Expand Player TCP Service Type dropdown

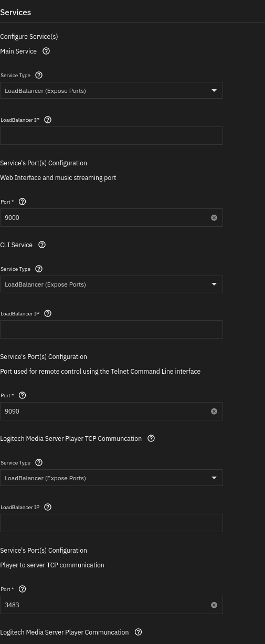pyautogui.click(x=111, y=478)
